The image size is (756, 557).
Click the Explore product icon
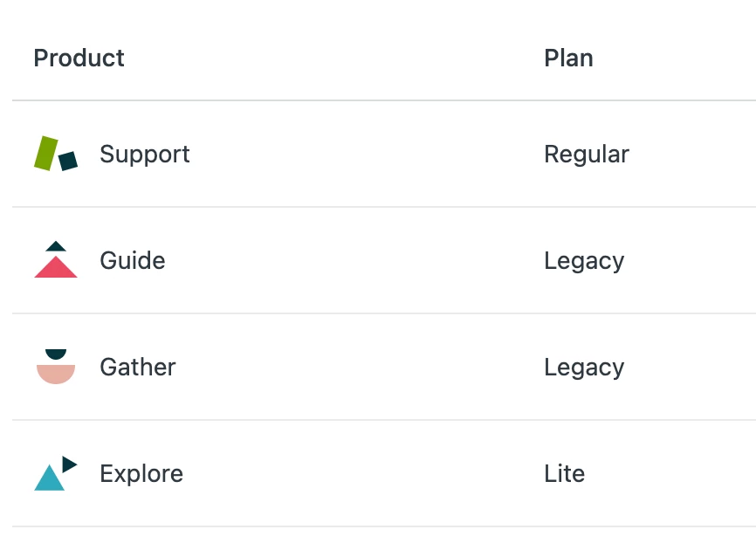click(x=56, y=473)
